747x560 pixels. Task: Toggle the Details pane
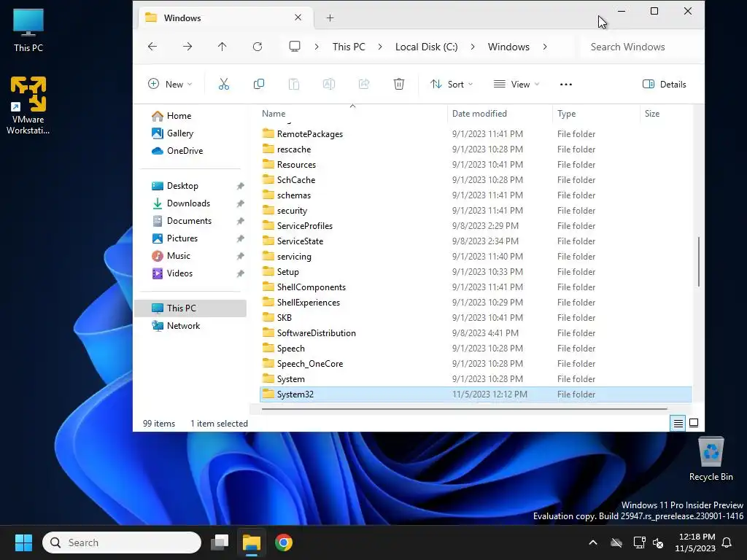(x=664, y=85)
